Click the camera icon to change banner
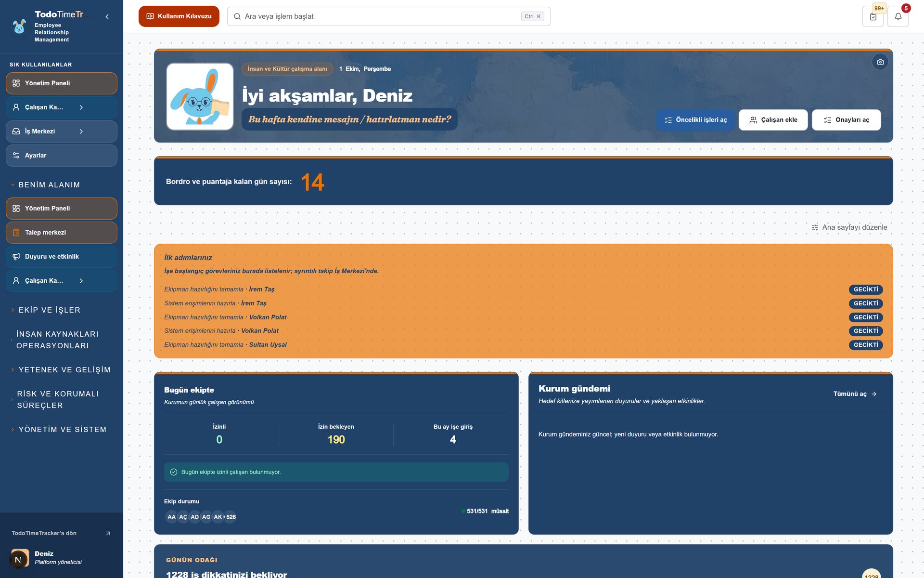This screenshot has height=578, width=924. [880, 62]
